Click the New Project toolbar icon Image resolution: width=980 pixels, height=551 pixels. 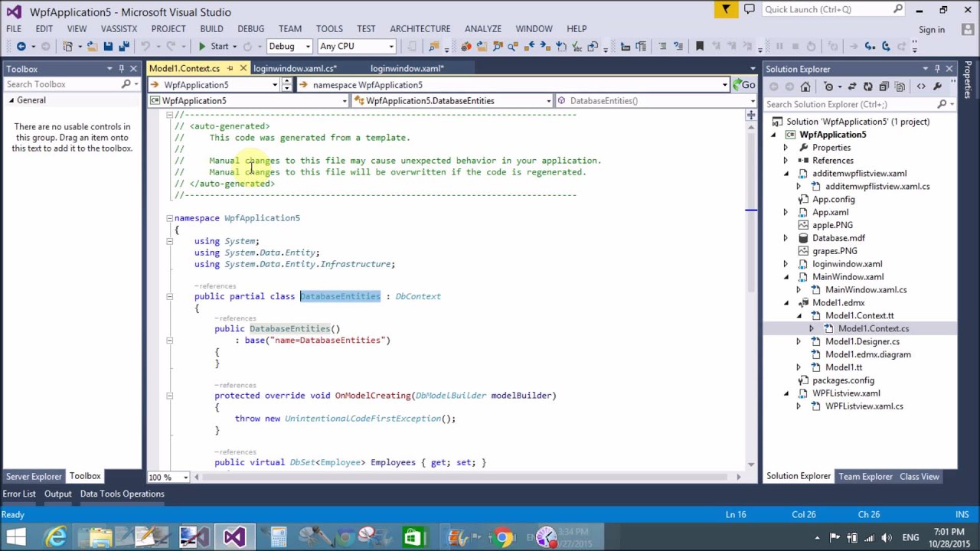coord(68,47)
